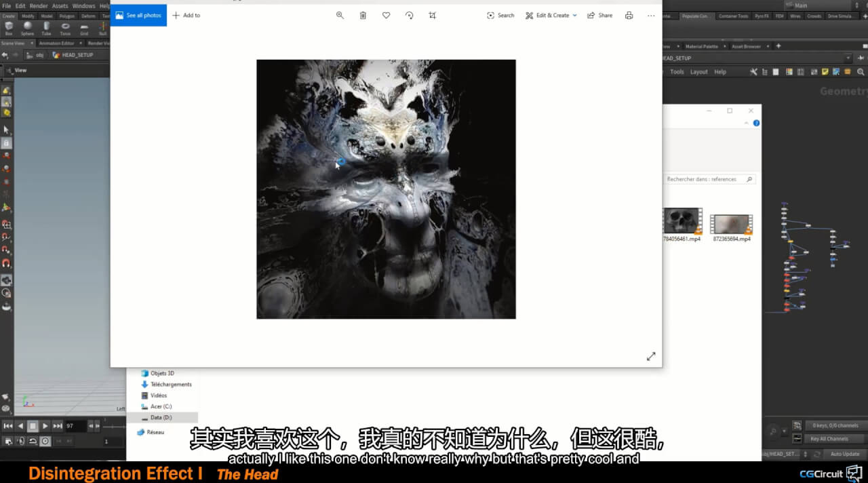Click the print icon in Photos

(x=629, y=15)
